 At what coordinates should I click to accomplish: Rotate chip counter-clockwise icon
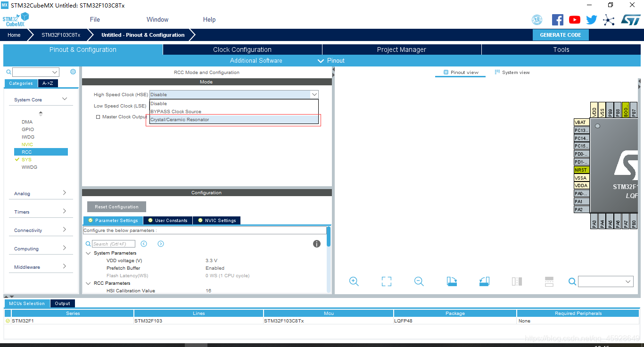click(x=484, y=281)
